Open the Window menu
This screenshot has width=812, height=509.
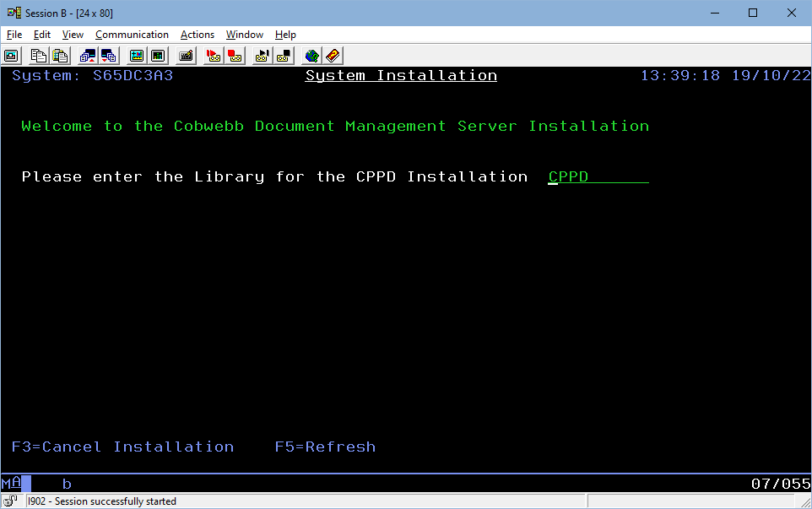[245, 35]
